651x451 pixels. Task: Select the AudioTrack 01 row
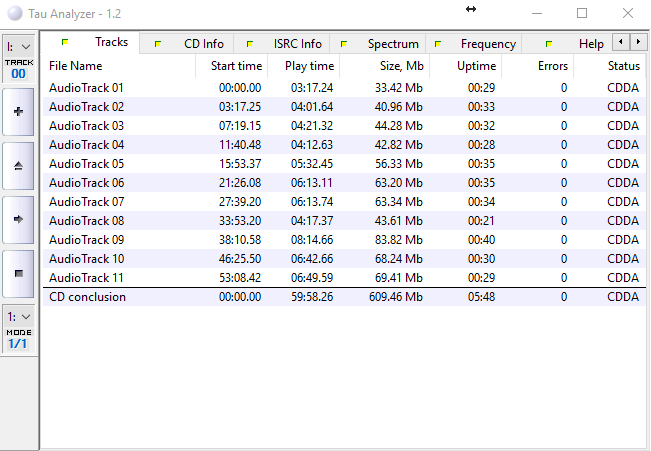(x=344, y=88)
